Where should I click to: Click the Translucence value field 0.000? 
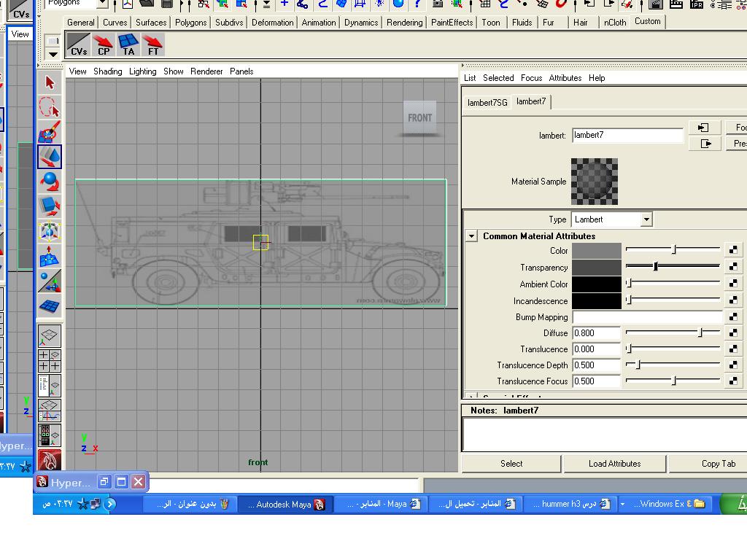point(596,349)
